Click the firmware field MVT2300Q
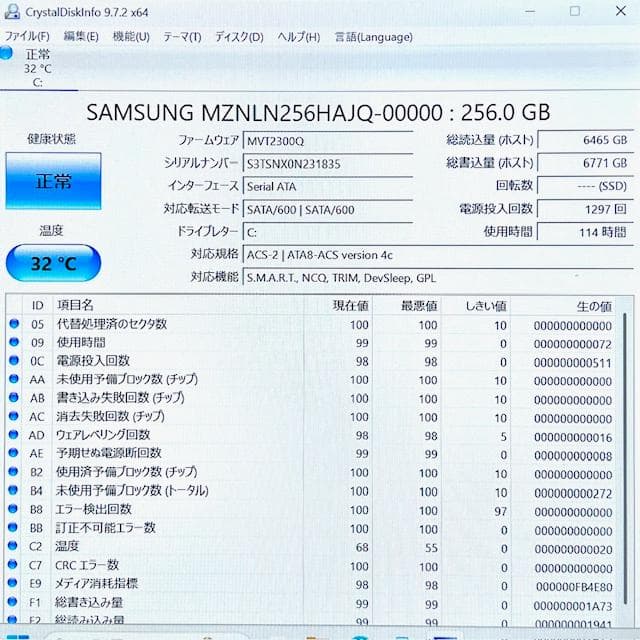This screenshot has height=640, width=640. point(328,141)
